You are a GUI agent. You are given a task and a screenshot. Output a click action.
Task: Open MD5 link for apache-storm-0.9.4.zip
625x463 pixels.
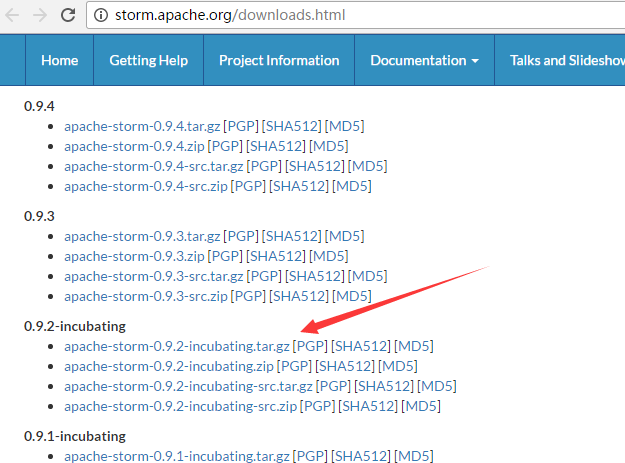[x=329, y=146]
